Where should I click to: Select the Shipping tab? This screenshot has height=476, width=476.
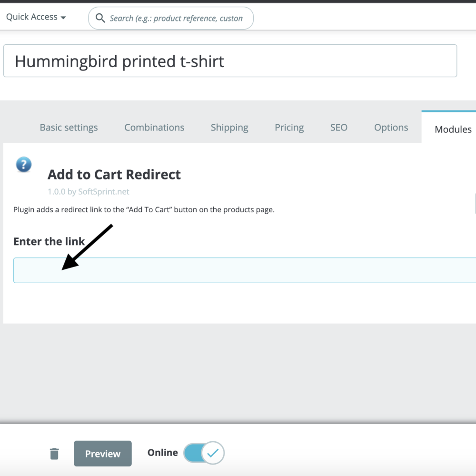coord(229,128)
